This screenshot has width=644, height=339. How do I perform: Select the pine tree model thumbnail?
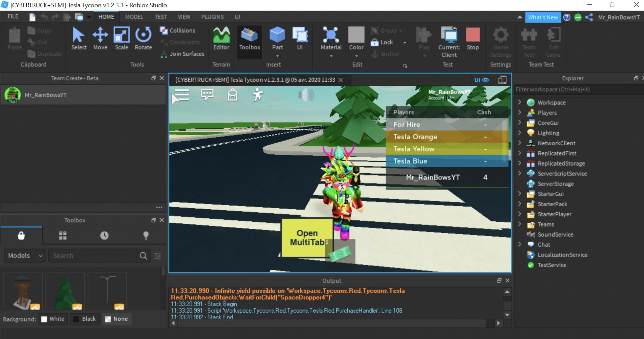point(65,291)
